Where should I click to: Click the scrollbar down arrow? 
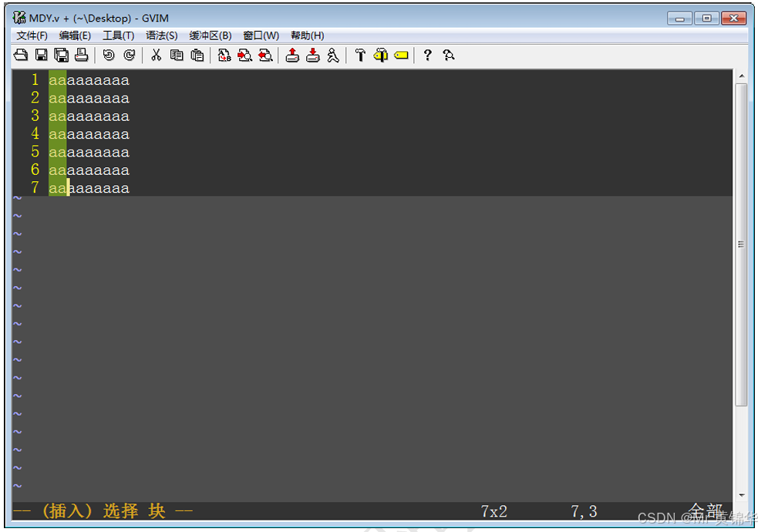741,495
